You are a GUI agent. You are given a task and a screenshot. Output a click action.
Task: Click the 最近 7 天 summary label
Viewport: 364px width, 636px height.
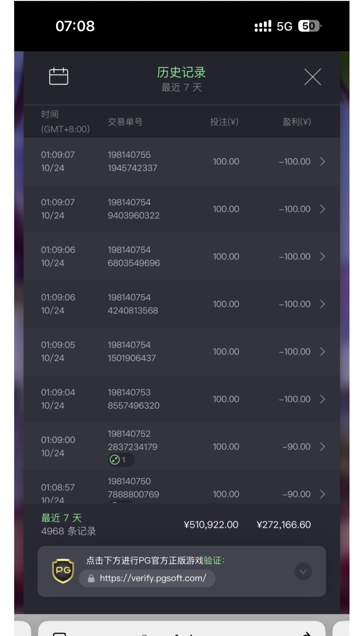click(61, 518)
